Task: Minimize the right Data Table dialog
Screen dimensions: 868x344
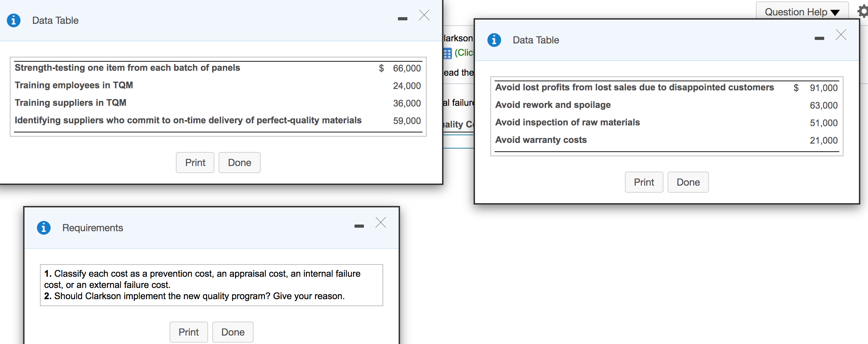Action: click(x=819, y=38)
